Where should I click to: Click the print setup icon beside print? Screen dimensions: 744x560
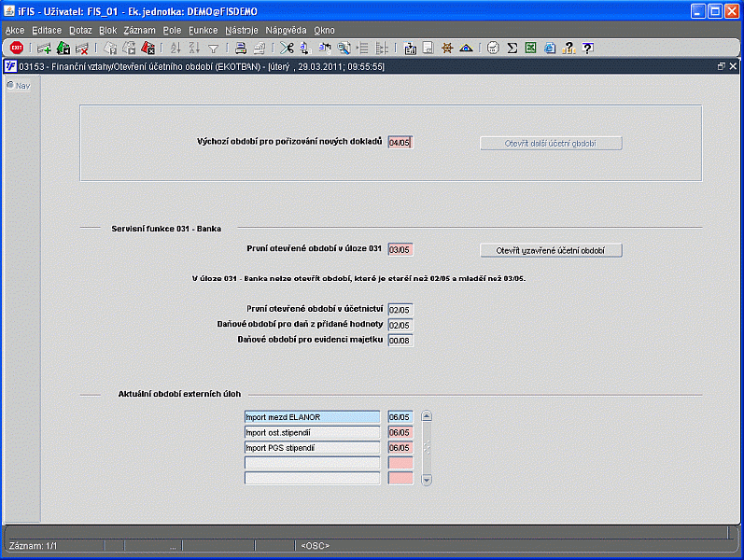coord(260,48)
